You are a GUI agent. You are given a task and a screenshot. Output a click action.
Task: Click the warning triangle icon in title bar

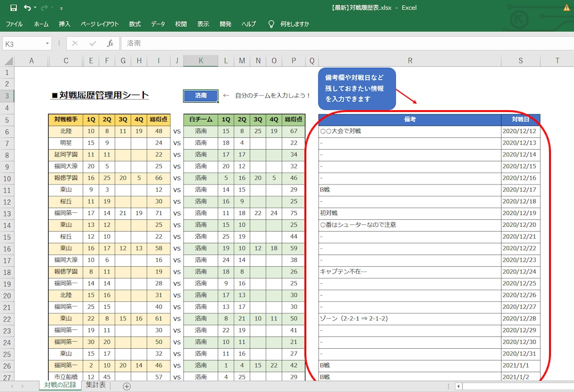pyautogui.click(x=567, y=8)
